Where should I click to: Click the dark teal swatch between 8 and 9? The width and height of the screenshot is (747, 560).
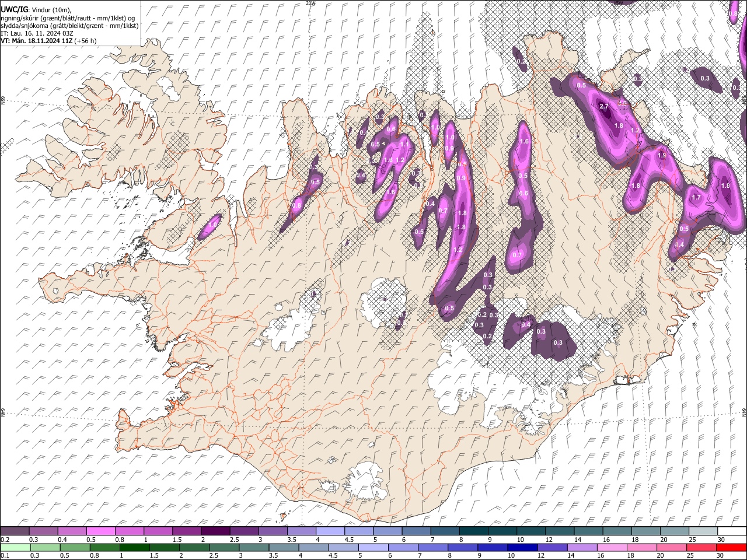(x=473, y=531)
